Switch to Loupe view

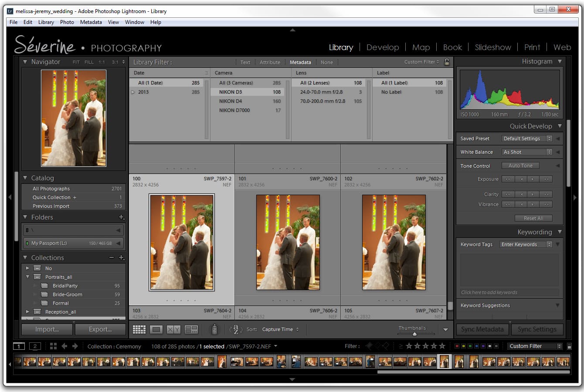(156, 329)
